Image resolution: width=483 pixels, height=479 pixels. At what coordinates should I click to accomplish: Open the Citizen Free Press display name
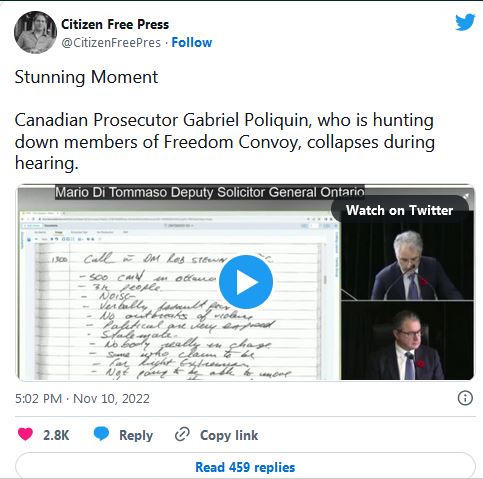click(x=115, y=24)
